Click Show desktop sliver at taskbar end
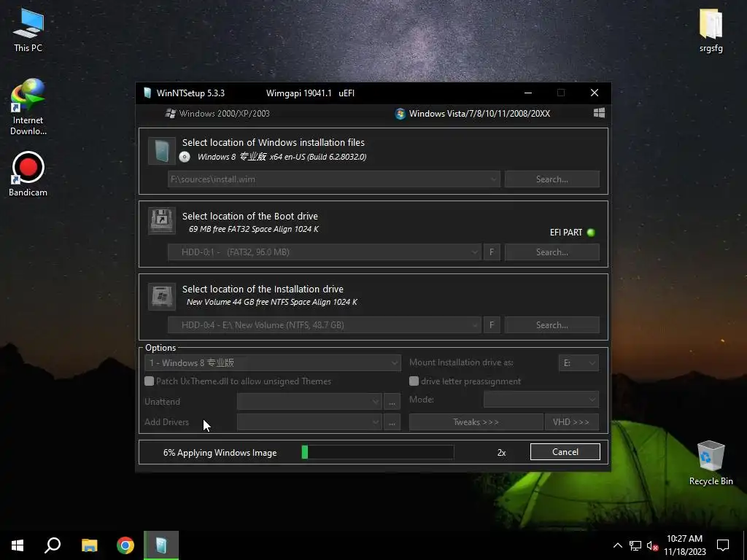Screen dimensions: 747x560 point(745,545)
